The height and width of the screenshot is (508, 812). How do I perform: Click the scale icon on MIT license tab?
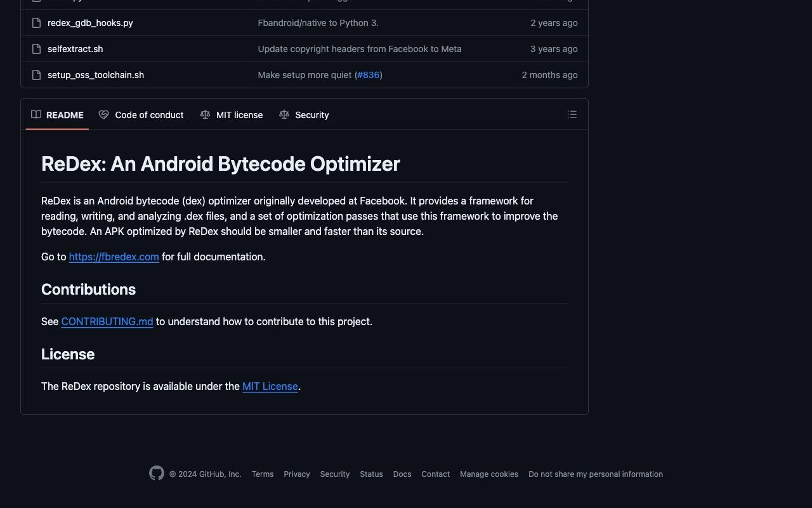pyautogui.click(x=205, y=115)
